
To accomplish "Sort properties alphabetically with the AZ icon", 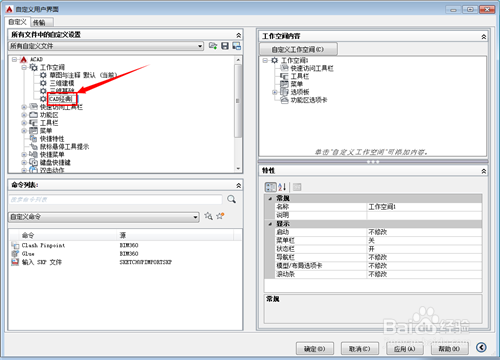I will pyautogui.click(x=282, y=187).
